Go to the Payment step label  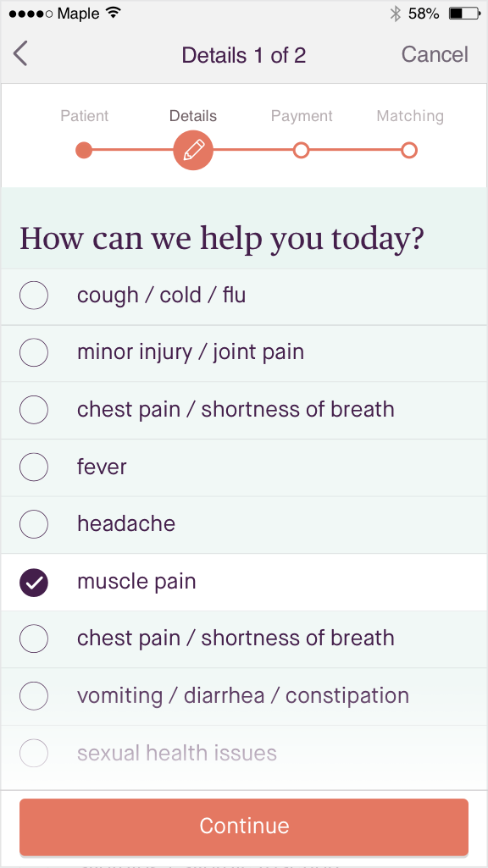pos(302,116)
